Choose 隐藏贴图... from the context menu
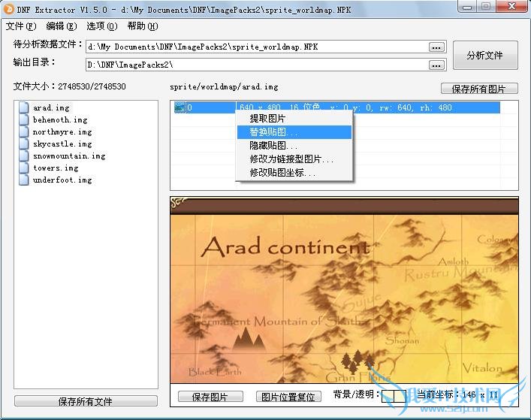This screenshot has height=420, width=531. coord(294,146)
